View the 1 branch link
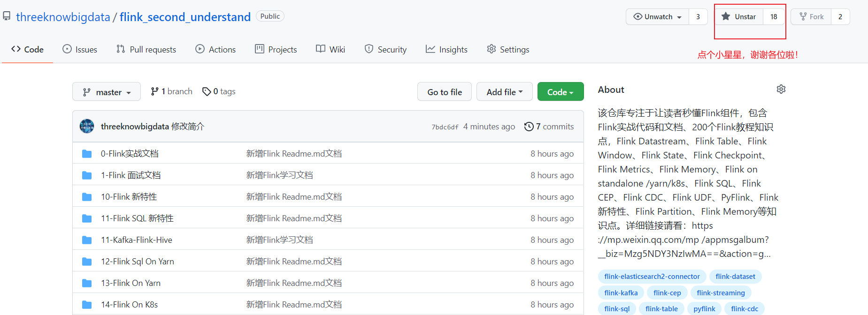The height and width of the screenshot is (315, 868). 171,91
